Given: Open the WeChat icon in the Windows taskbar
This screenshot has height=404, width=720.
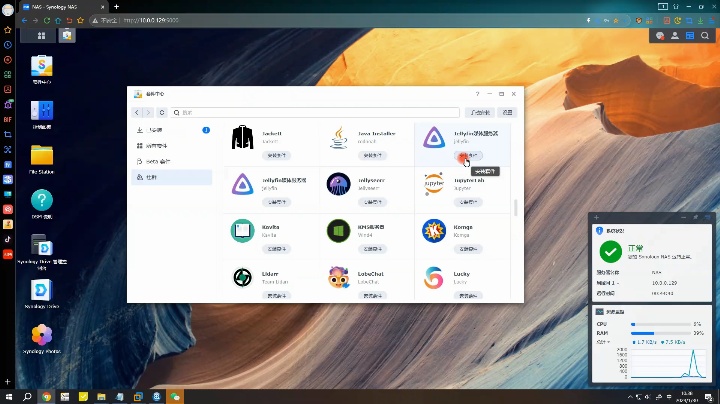Looking at the screenshot, I should click(x=175, y=397).
